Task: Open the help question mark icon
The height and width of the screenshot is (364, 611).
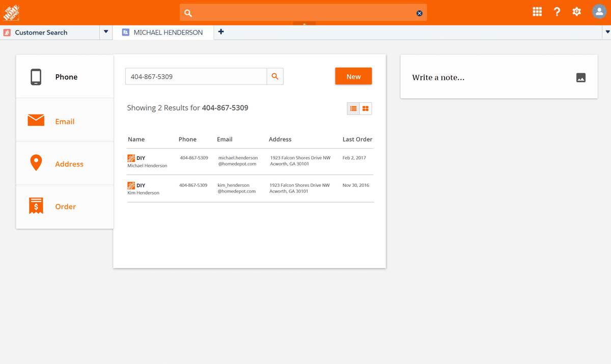Action: click(557, 12)
